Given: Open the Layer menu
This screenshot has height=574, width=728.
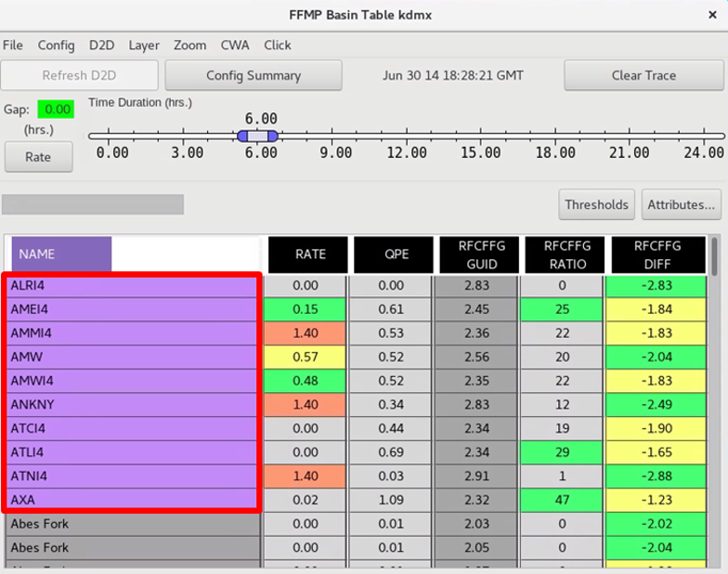Looking at the screenshot, I should (x=144, y=45).
